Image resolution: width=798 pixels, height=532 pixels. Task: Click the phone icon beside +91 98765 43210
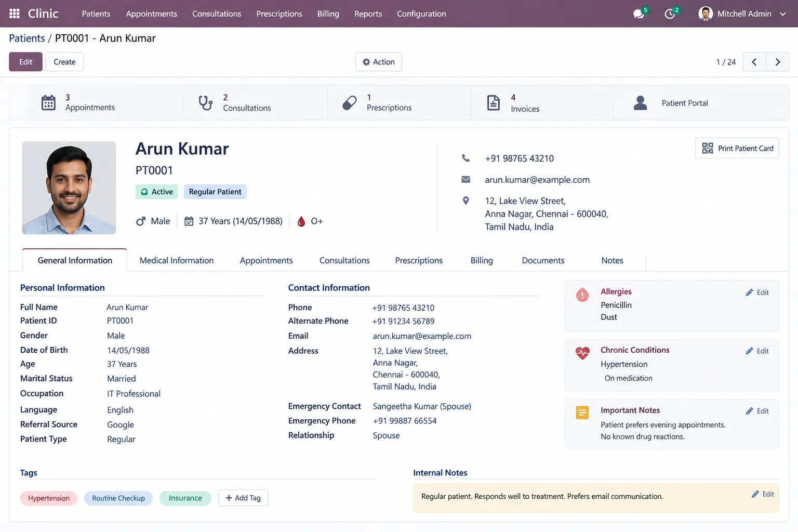point(466,158)
